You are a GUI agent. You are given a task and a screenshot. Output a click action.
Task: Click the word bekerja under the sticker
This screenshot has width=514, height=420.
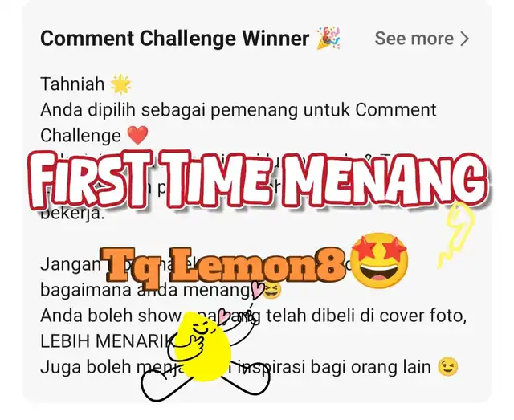tap(72, 213)
